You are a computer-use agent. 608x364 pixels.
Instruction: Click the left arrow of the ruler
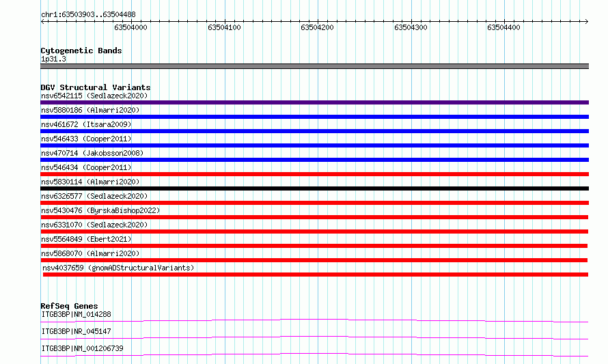(x=42, y=22)
